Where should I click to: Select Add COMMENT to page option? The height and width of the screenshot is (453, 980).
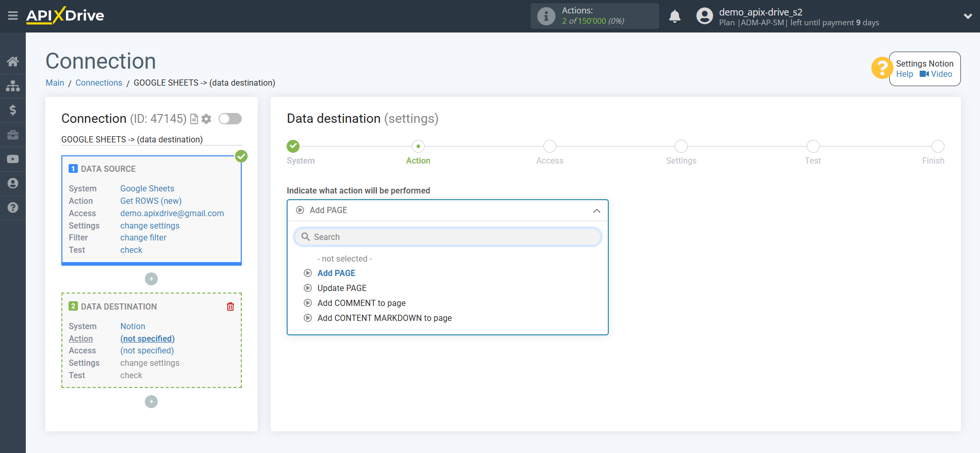click(x=361, y=303)
